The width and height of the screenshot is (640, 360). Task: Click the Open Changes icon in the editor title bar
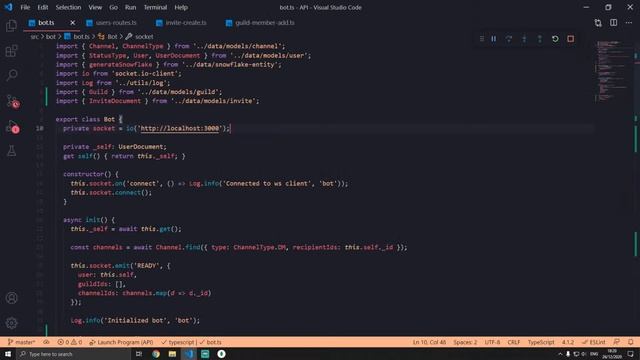(598, 23)
